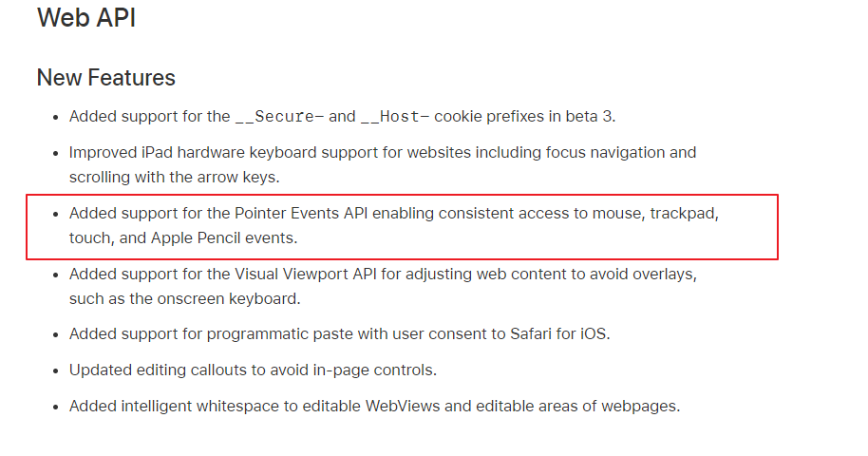Click the bullet marker beside cookie prefixes item
868x456 pixels.
pos(55,118)
